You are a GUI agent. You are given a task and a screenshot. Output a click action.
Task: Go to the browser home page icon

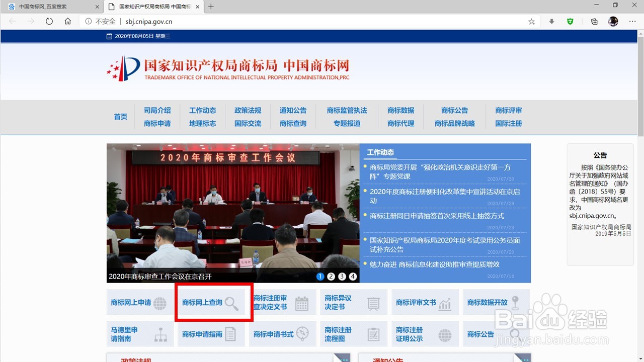(x=67, y=21)
